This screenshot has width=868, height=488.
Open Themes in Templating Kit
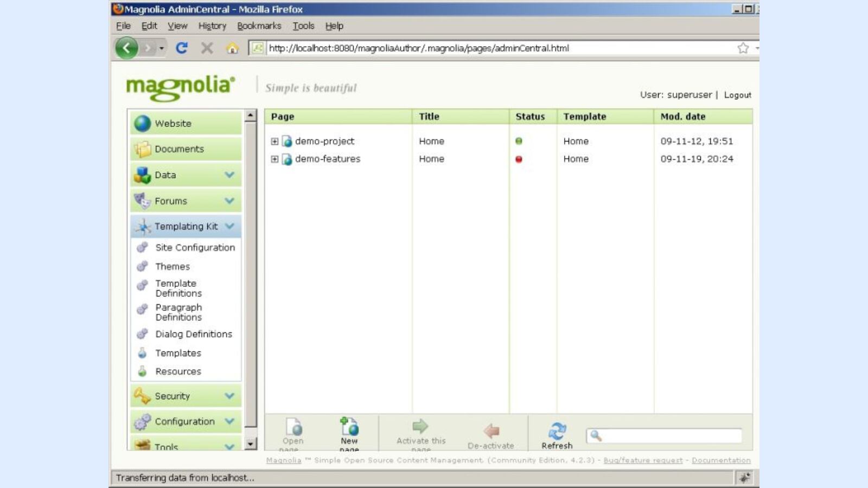click(x=173, y=266)
